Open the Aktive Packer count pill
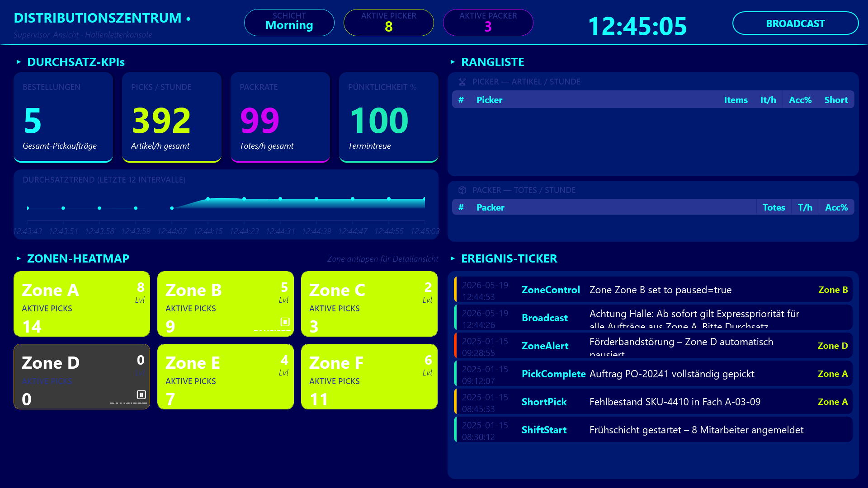Screen dimensions: 868x488 coord(488,23)
